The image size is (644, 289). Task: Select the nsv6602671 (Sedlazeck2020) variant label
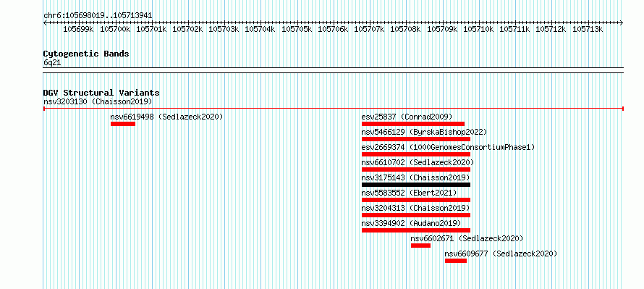pos(467,238)
